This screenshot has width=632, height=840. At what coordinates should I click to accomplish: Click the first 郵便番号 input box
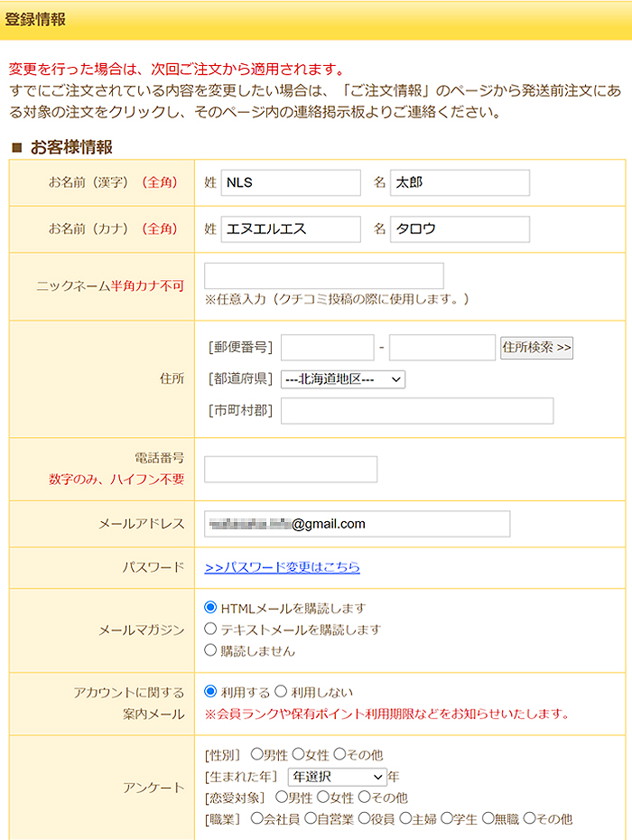[327, 348]
